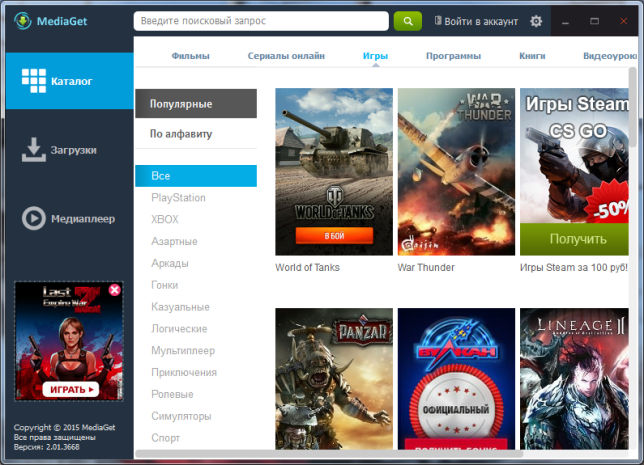This screenshot has width=644, height=465.
Task: Open the Panzar game cover
Action: tap(334, 379)
